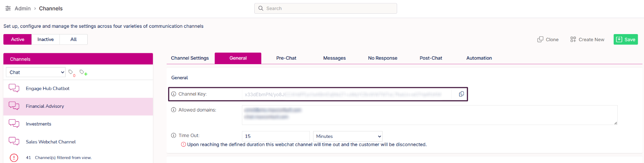Go to Channel Settings tab
The height and width of the screenshot is (163, 644).
190,58
